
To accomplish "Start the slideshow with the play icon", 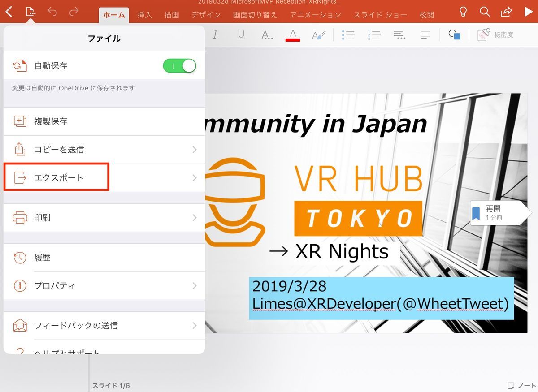I will click(x=528, y=12).
